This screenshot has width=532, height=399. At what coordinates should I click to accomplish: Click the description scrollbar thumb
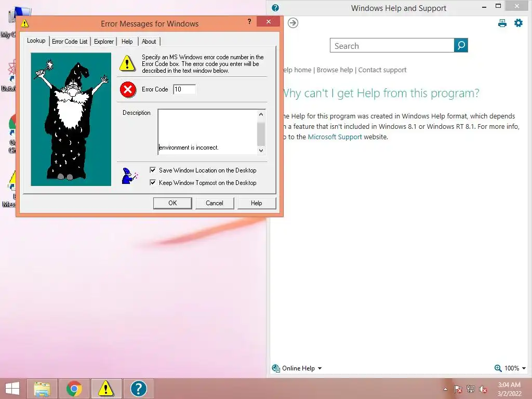[261, 134]
